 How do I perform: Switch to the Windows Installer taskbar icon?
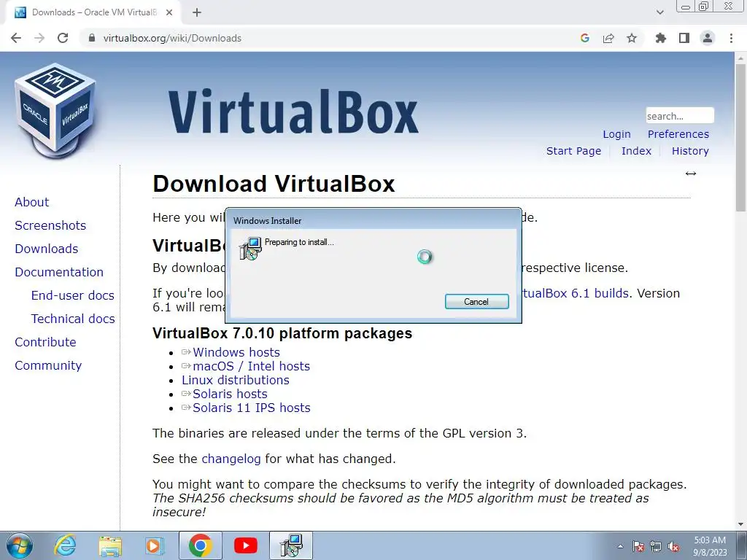pyautogui.click(x=291, y=545)
